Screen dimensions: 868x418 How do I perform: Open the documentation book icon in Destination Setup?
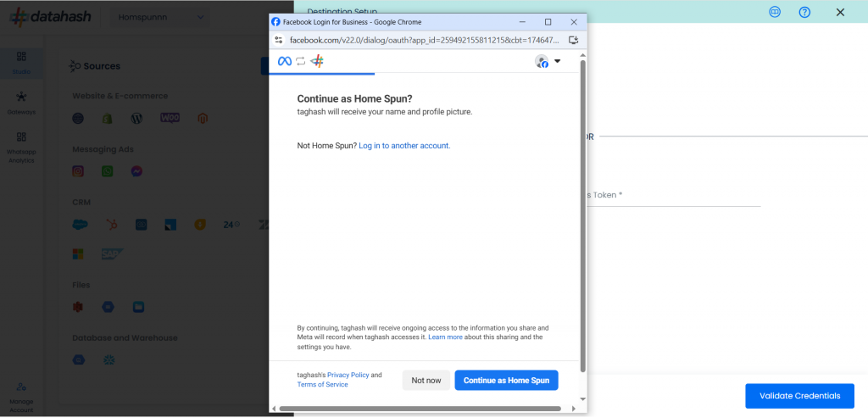(775, 12)
